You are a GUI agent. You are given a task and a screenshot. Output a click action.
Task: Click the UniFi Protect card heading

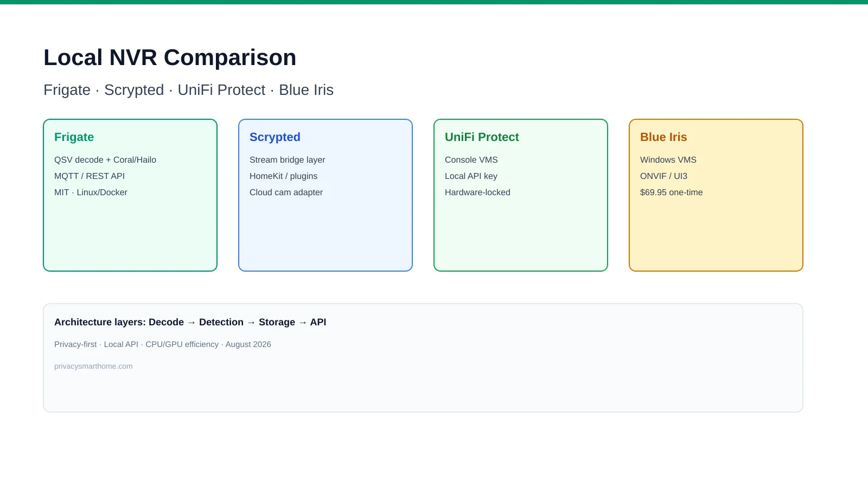[482, 137]
